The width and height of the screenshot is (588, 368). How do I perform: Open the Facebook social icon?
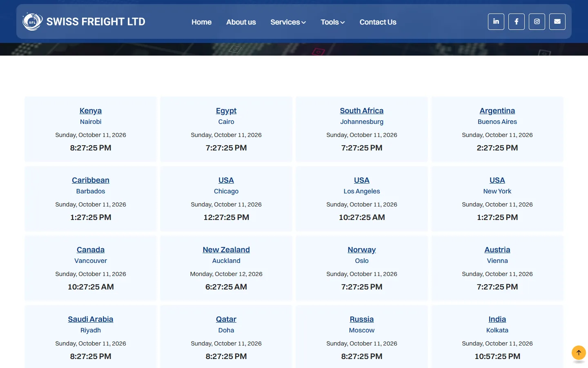517,22
